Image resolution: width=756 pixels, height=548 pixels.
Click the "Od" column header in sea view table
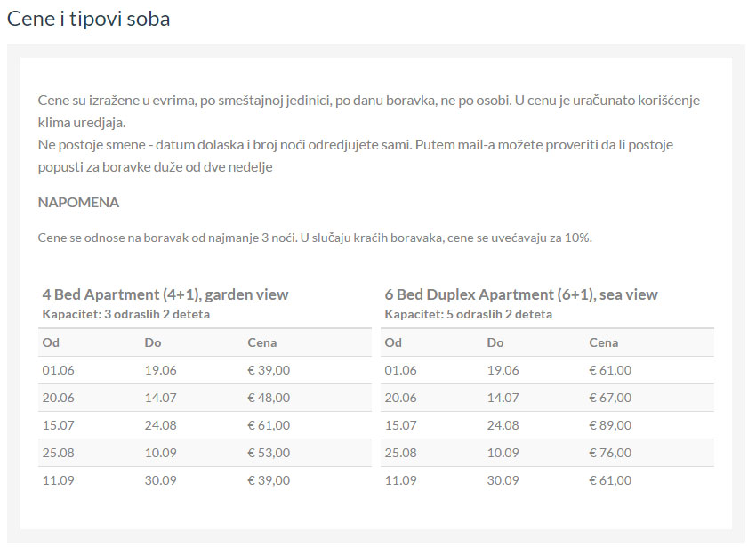point(393,342)
